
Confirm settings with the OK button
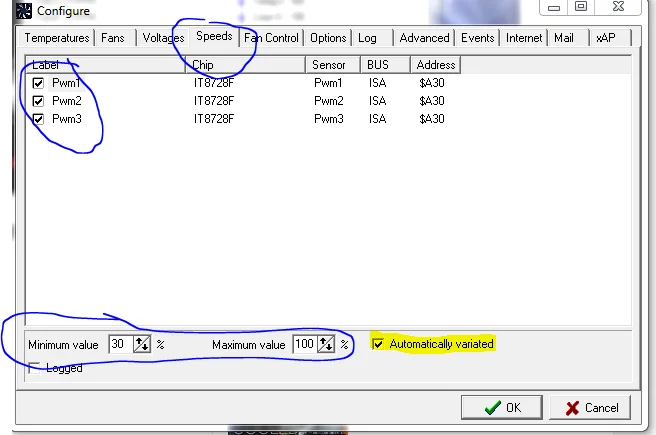coord(502,407)
